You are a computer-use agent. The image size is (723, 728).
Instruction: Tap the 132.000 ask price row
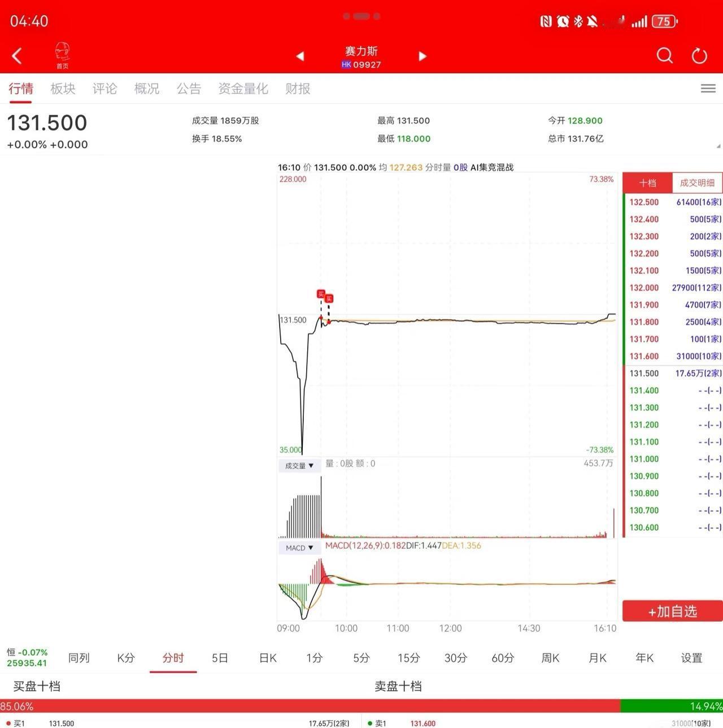coord(673,288)
